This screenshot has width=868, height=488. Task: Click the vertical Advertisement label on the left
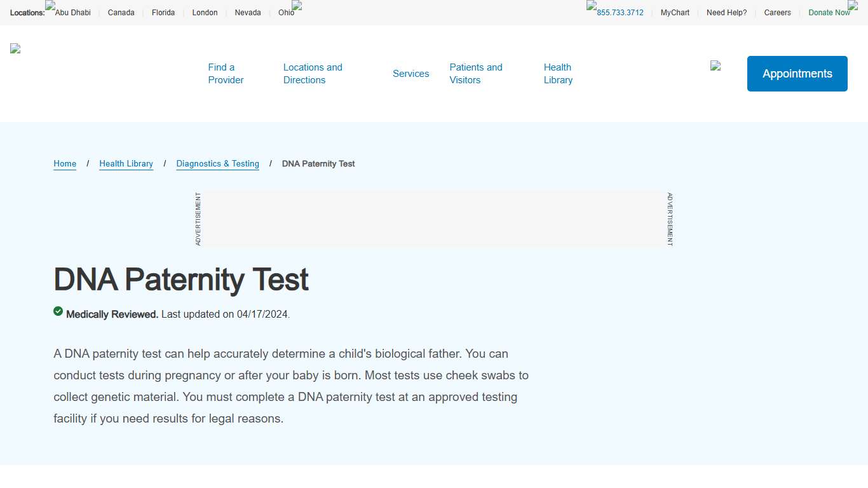coord(197,219)
